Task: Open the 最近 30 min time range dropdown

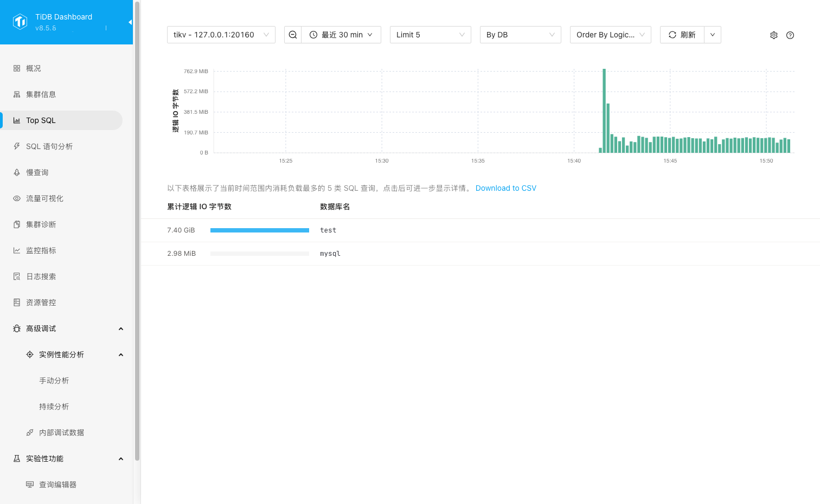Action: click(x=341, y=34)
